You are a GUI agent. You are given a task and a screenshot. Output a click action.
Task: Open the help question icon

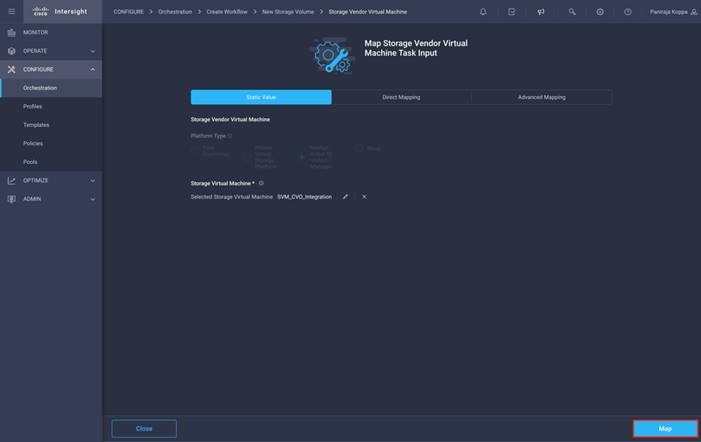[628, 12]
